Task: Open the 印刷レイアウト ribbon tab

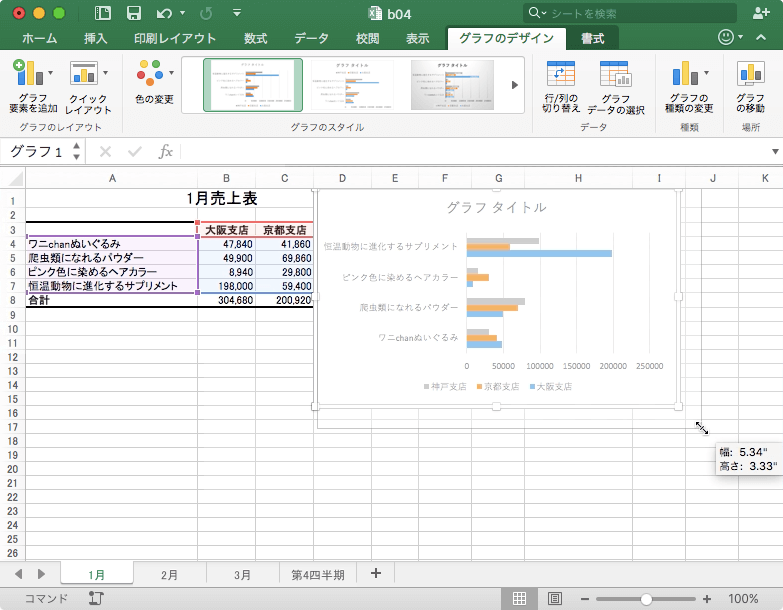Action: coord(175,38)
